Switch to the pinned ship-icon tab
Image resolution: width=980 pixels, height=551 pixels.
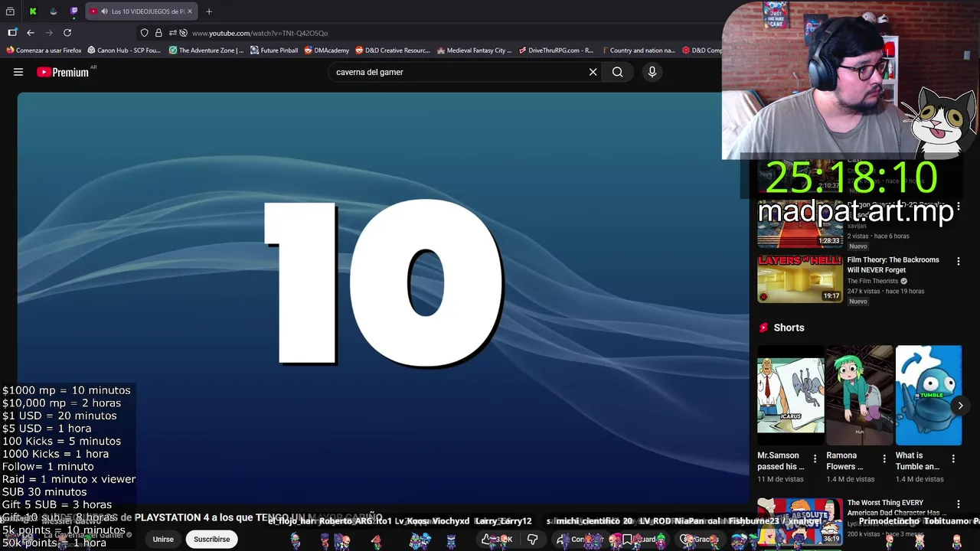[54, 11]
